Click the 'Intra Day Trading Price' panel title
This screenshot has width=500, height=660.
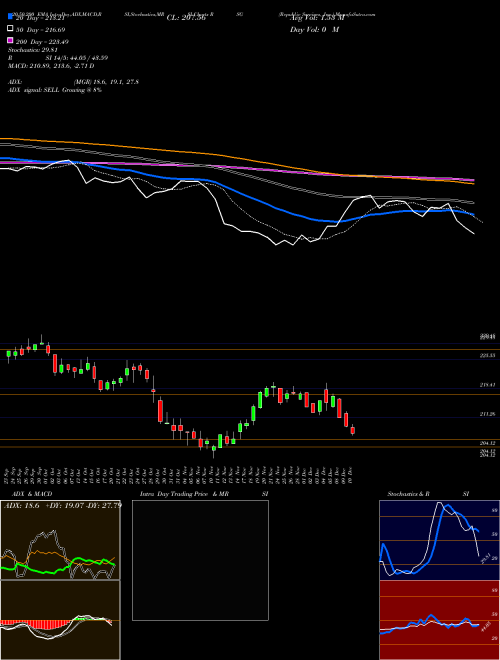coord(174,494)
